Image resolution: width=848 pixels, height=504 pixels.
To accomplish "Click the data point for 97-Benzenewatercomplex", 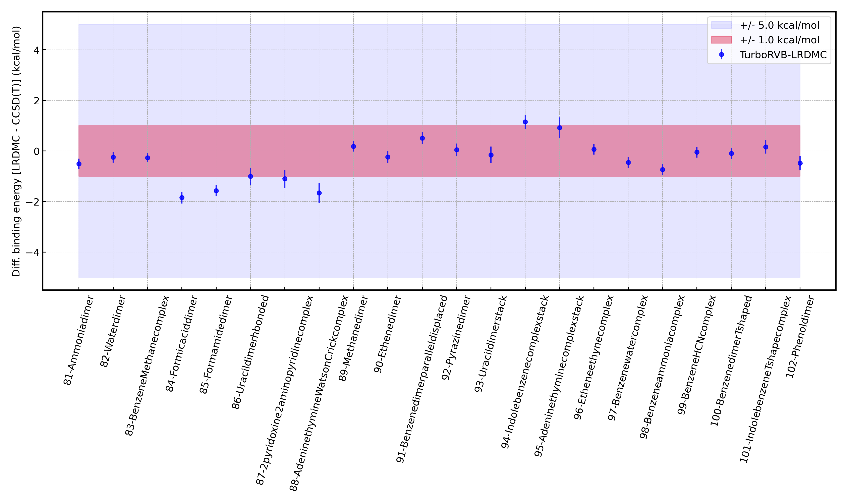I will pos(628,163).
